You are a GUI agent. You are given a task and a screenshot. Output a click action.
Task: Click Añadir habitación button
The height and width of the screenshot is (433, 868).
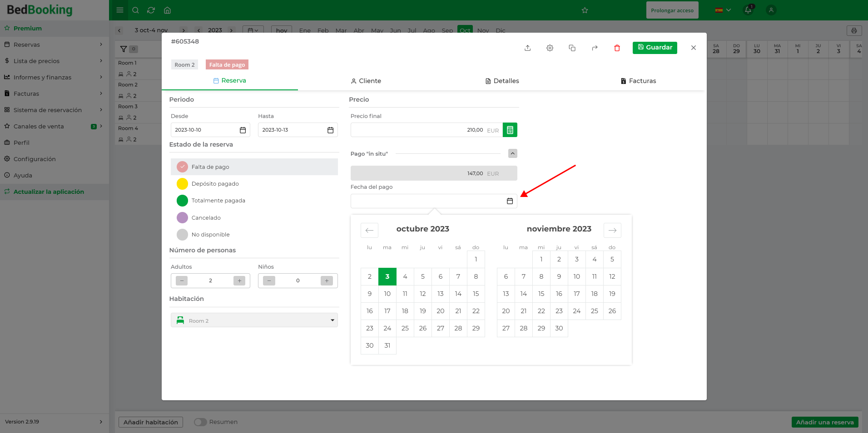point(151,422)
